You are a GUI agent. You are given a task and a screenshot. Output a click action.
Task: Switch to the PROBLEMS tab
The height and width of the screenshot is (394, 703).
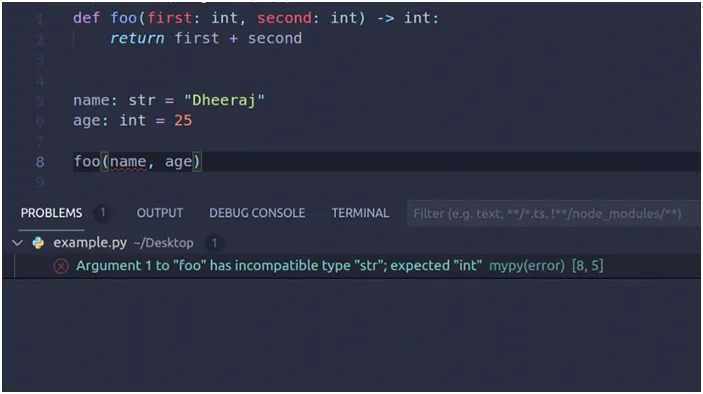point(51,213)
